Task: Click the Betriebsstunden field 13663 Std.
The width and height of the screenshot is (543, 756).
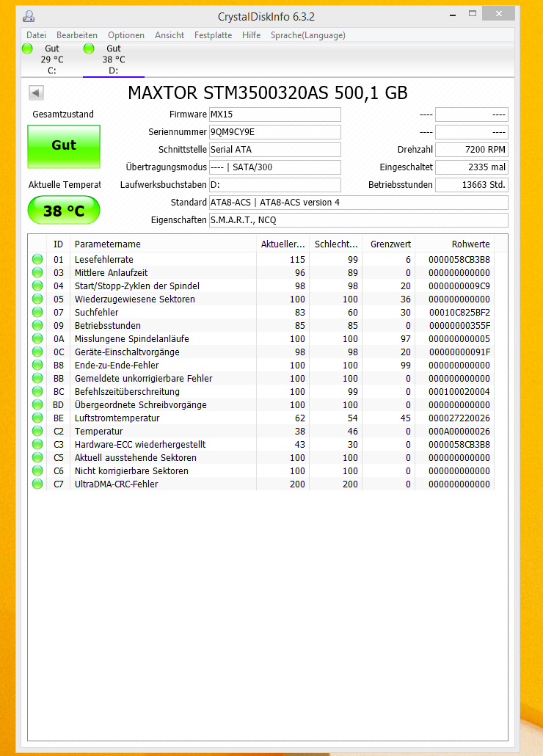Action: point(472,185)
